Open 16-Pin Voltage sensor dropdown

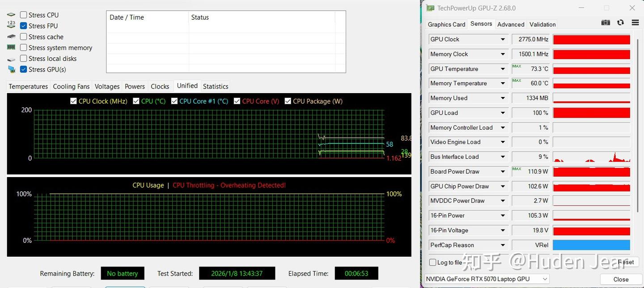coord(503,230)
